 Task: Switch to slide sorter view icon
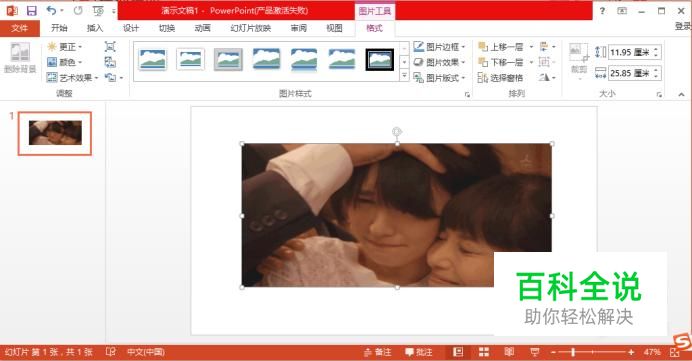(484, 352)
